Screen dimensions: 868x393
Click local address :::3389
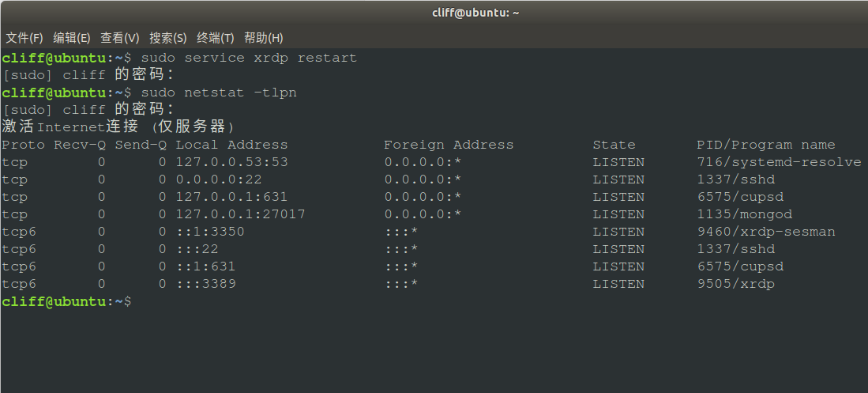click(x=205, y=284)
